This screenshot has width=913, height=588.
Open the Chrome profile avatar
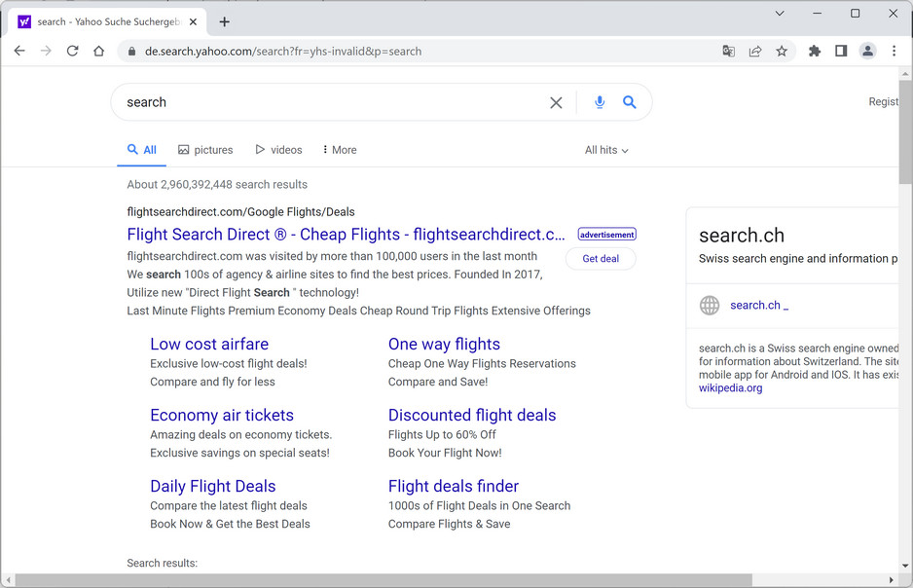pyautogui.click(x=867, y=52)
